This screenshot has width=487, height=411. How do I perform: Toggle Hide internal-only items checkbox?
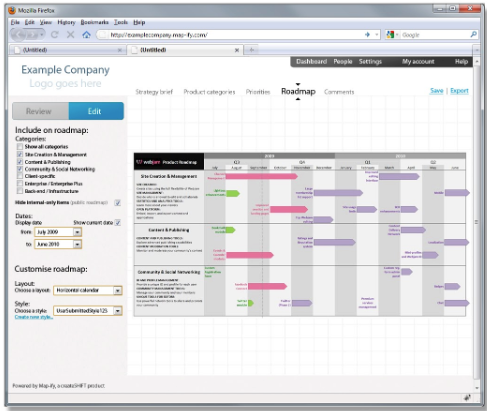[117, 203]
